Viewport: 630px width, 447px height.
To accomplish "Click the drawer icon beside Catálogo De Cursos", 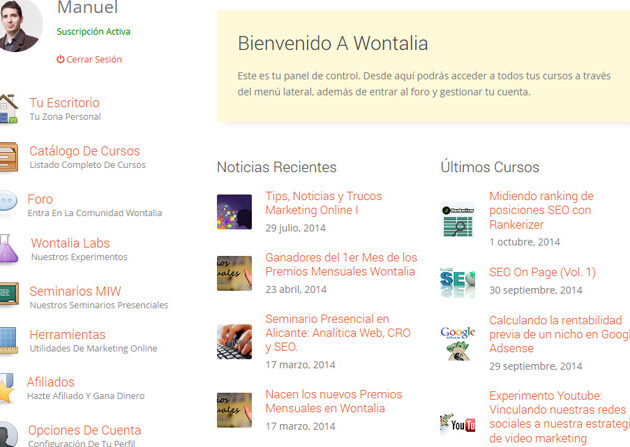I will tap(8, 157).
